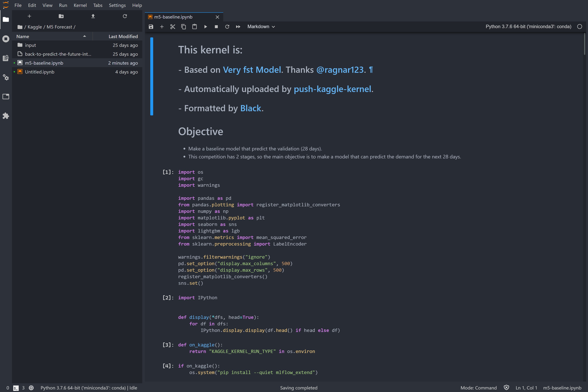Viewport: 588px width, 392px height.
Task: Sort files by the Last Modified column
Action: pos(123,36)
